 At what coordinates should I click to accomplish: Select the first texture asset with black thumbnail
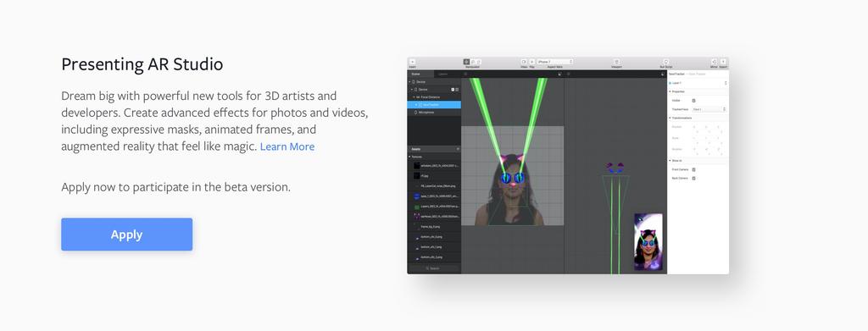coord(434,165)
